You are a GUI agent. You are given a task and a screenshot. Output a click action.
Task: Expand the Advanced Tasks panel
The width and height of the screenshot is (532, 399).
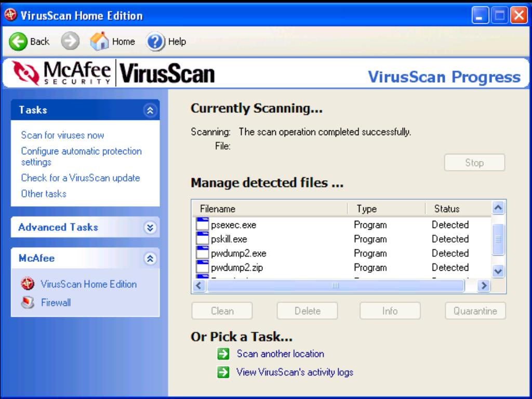[150, 228]
